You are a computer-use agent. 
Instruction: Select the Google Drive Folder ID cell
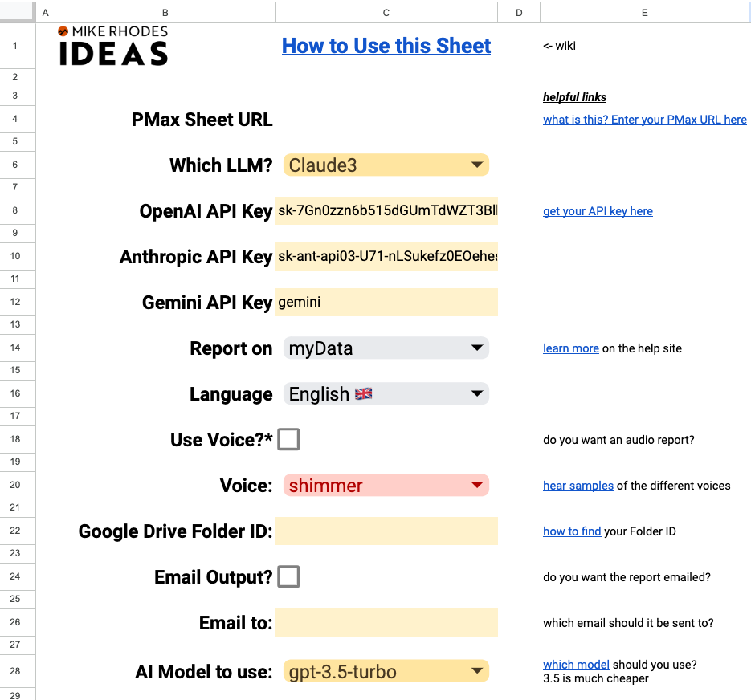tap(386, 531)
